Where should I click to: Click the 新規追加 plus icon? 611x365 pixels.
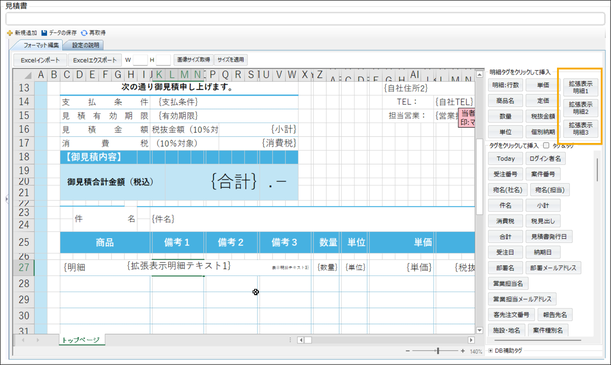pos(10,33)
